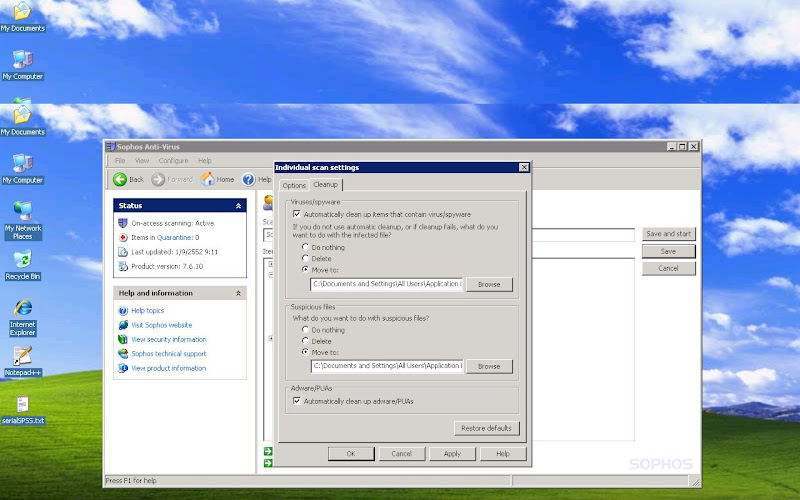Select the Notepad++ desktop shortcut
Image resolution: width=800 pixels, height=500 pixels.
(x=22, y=361)
